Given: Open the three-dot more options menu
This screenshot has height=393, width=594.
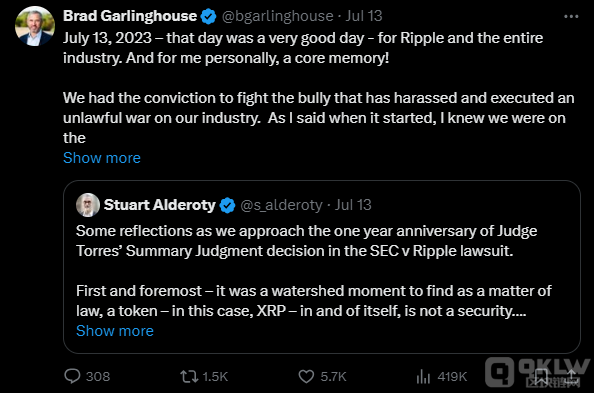Looking at the screenshot, I should [x=571, y=17].
